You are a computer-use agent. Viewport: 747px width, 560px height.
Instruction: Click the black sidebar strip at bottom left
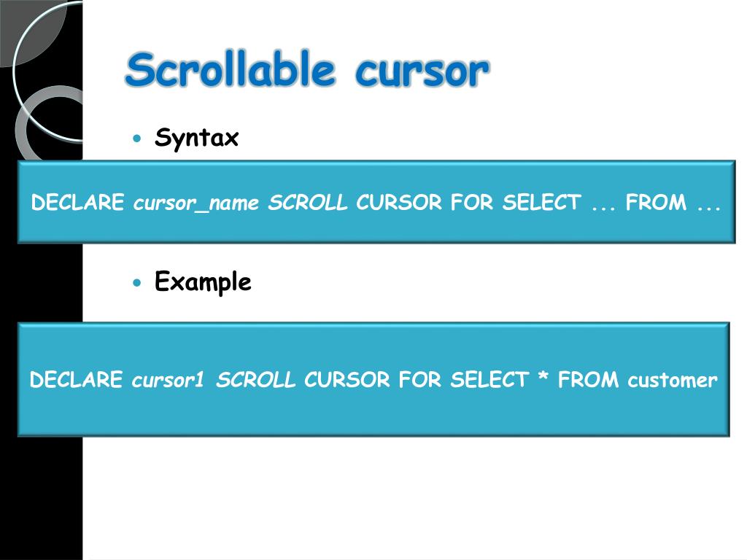(x=41, y=497)
